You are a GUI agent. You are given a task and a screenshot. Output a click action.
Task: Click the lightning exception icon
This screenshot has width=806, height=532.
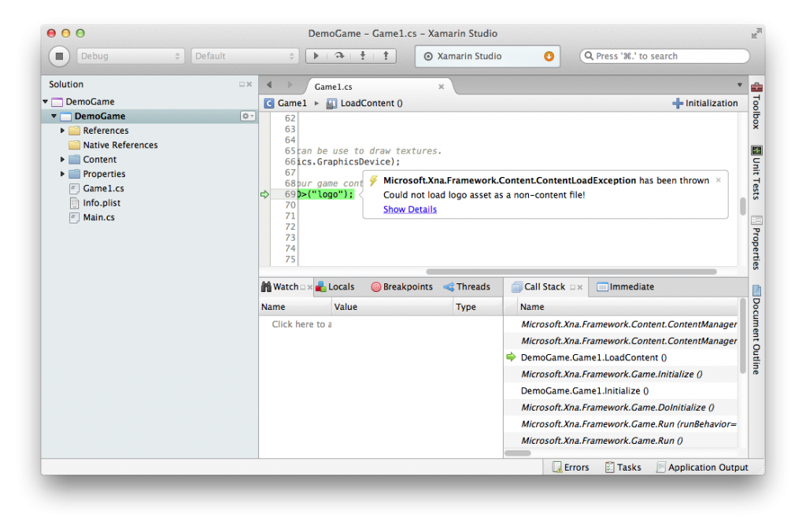[x=374, y=180]
